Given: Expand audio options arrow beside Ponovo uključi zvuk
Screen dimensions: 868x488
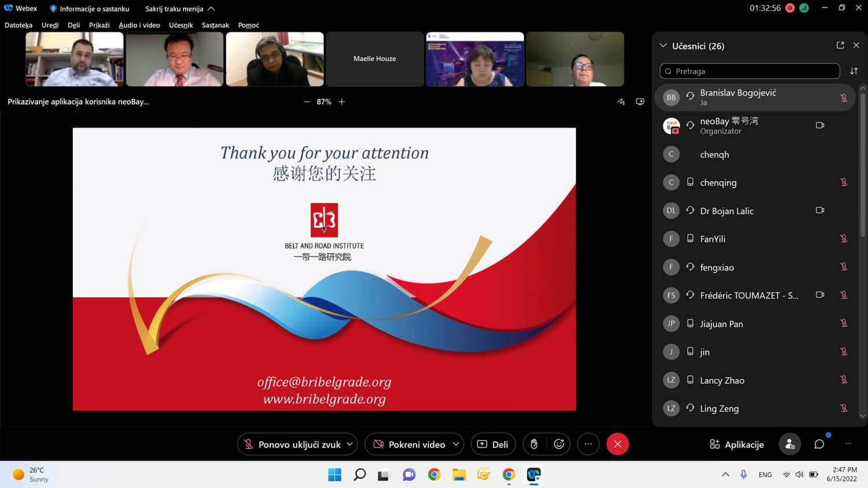Looking at the screenshot, I should [x=350, y=444].
